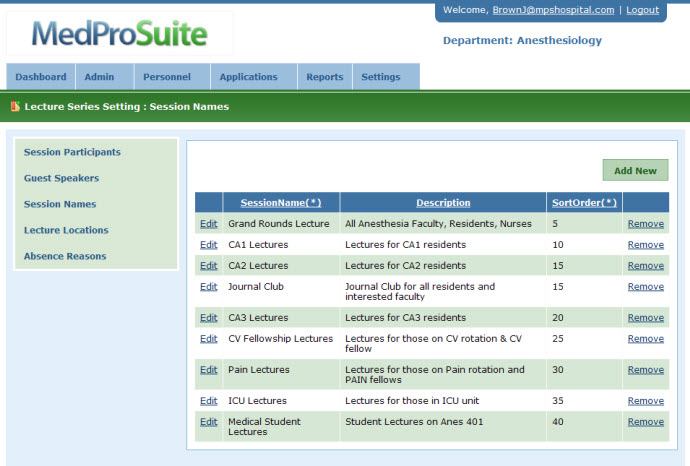Edit the Journal Club row
The image size is (690, 466).
point(209,286)
